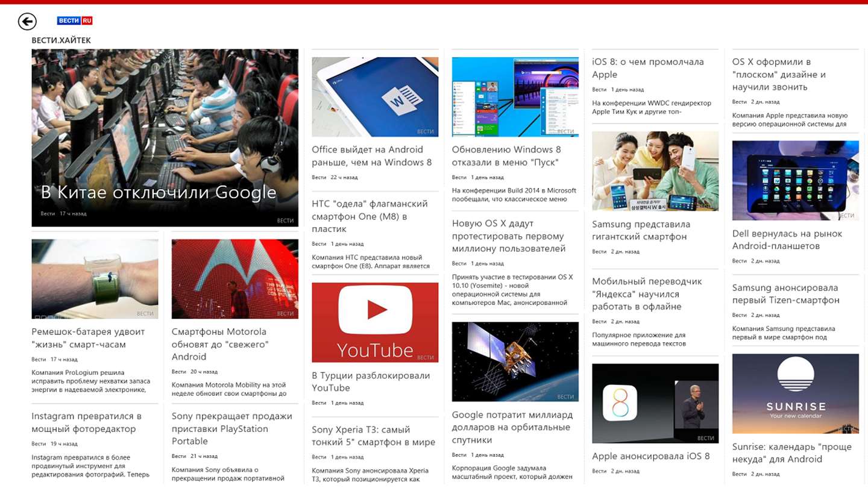This screenshot has width=868, height=488.
Task: Click summary 'На конференции Build 2014 в Microsoft'
Action: coord(514,195)
